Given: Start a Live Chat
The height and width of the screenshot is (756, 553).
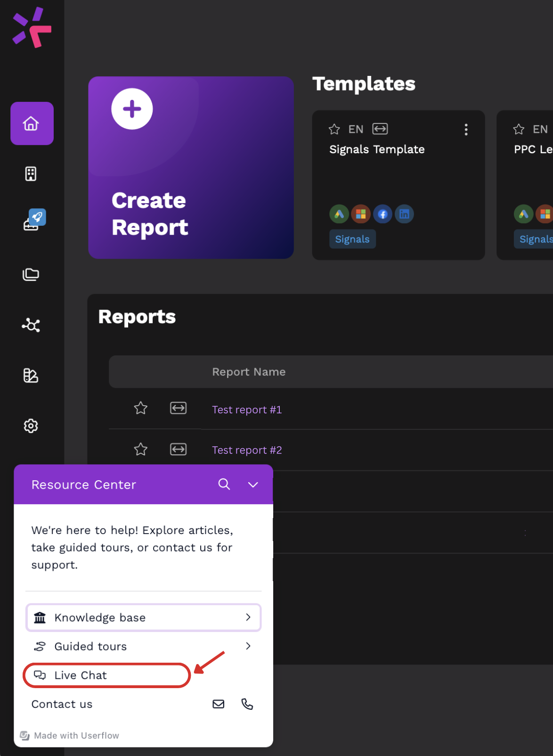Looking at the screenshot, I should tap(107, 675).
